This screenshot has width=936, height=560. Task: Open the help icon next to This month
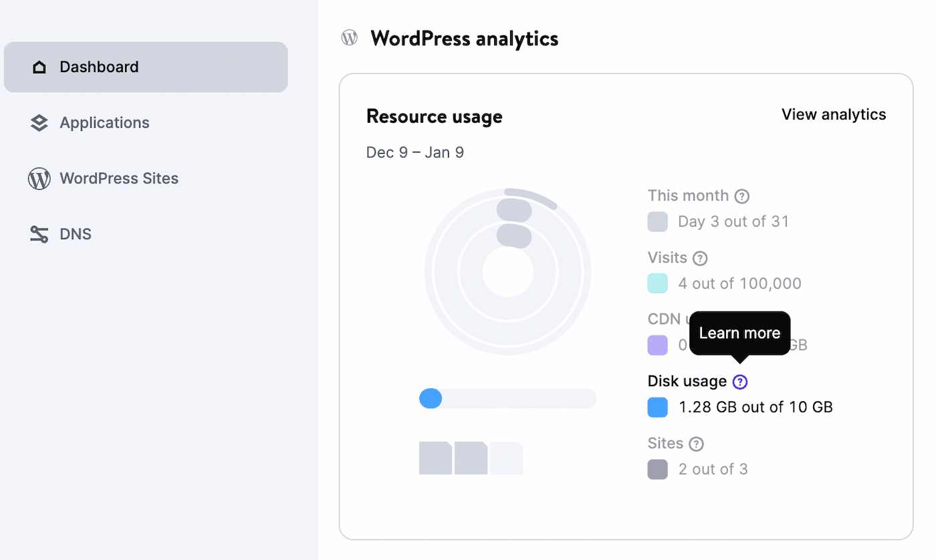742,196
